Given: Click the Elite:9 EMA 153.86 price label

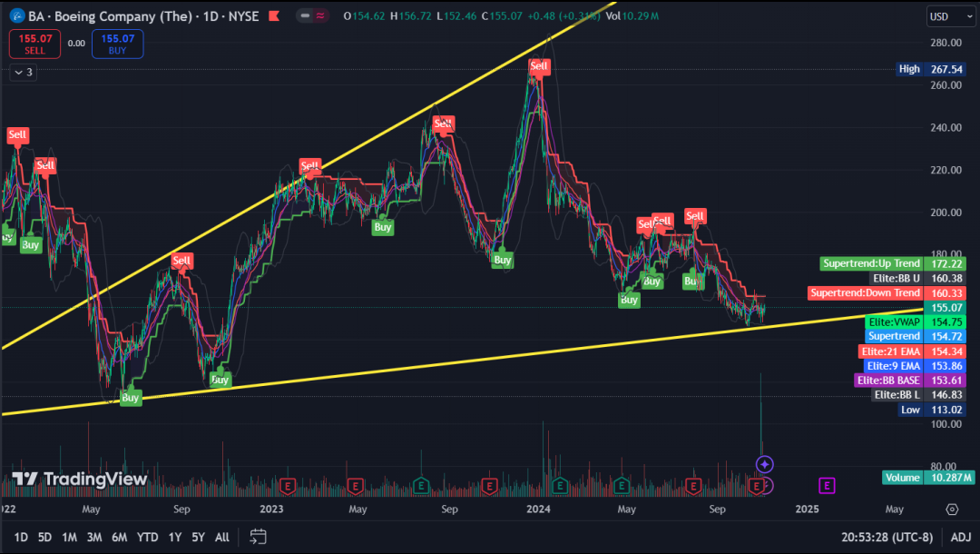Looking at the screenshot, I should [x=915, y=366].
